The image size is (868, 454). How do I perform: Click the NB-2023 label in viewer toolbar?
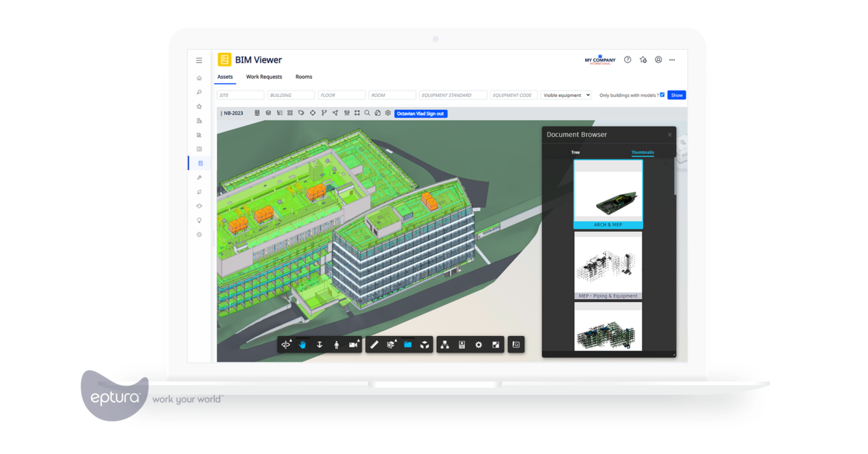pyautogui.click(x=234, y=114)
